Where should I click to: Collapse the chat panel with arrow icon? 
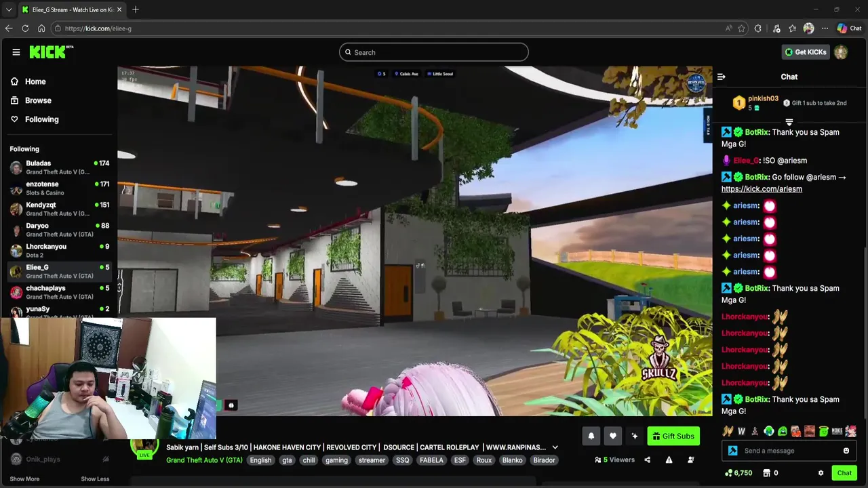pyautogui.click(x=722, y=77)
